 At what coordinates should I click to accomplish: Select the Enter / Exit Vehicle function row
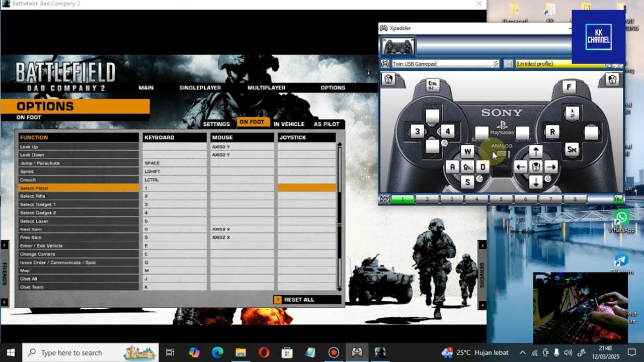click(78, 246)
